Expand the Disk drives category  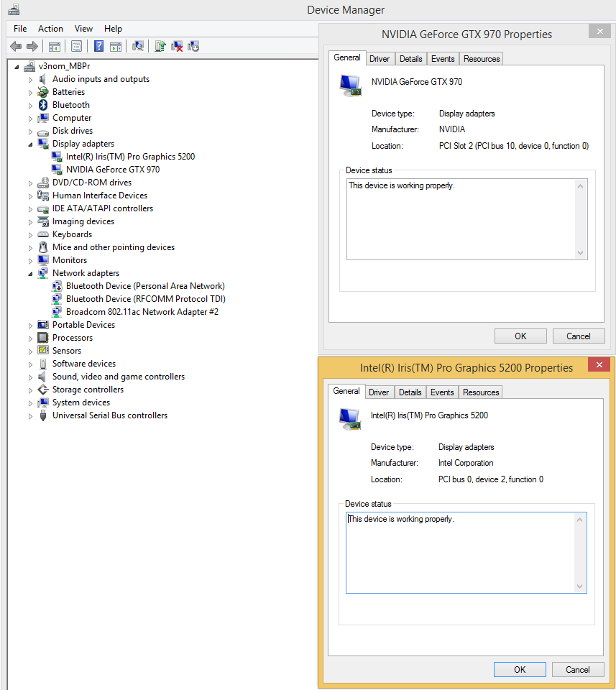pos(30,131)
